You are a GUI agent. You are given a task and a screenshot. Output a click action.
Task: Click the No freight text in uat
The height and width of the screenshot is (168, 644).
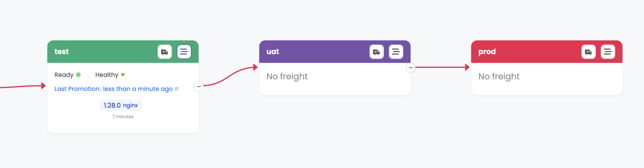pyautogui.click(x=287, y=77)
